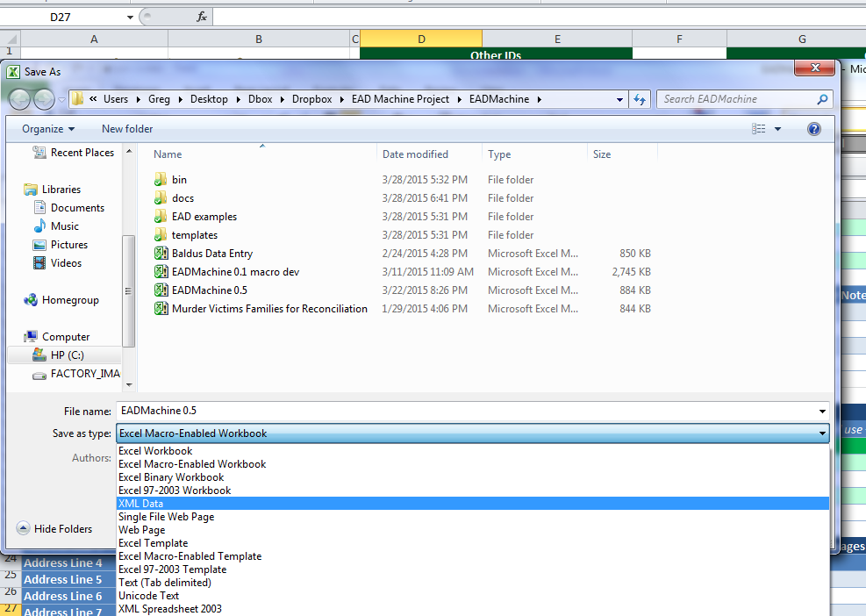Choose Web Page file type
This screenshot has width=866, height=616.
click(473, 530)
